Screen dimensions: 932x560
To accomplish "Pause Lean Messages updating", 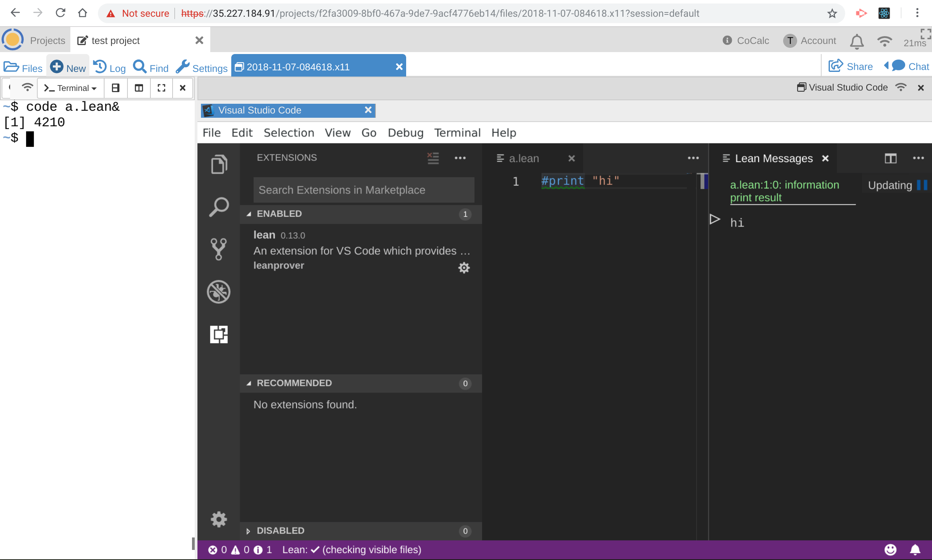I will coord(922,185).
